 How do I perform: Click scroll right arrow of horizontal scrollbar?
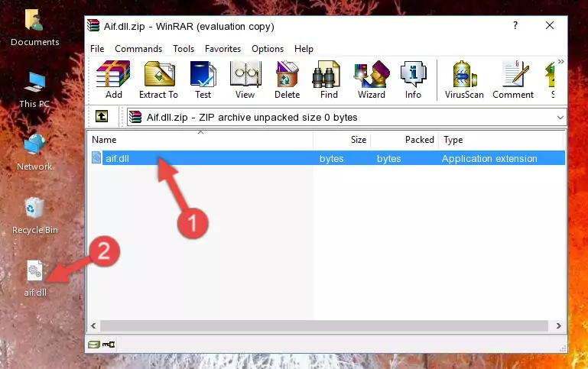tap(558, 325)
